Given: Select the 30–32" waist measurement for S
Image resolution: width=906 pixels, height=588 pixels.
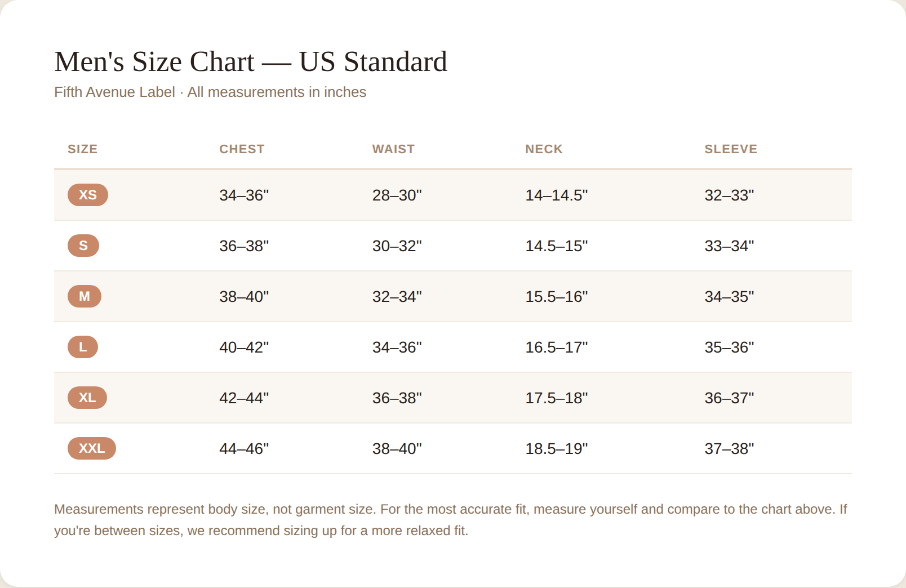Looking at the screenshot, I should [397, 246].
